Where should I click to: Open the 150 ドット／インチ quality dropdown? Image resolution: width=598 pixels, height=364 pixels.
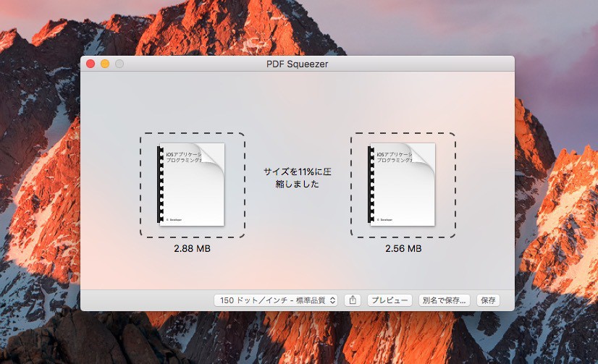click(x=276, y=300)
